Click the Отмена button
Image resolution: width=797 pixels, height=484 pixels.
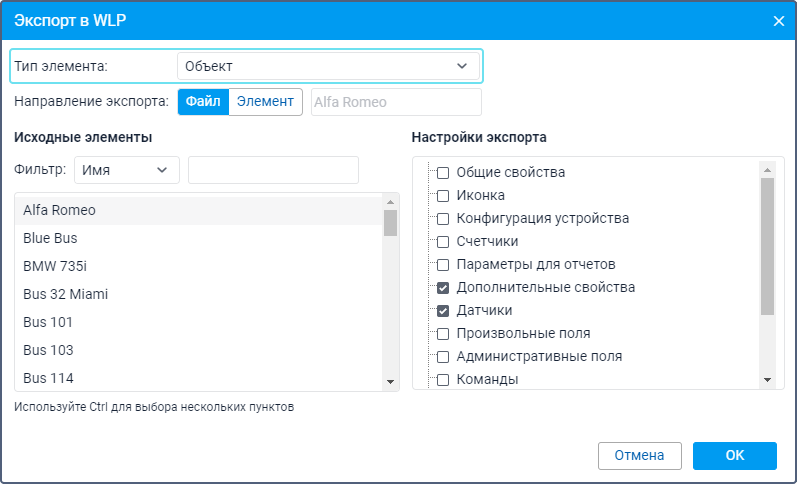pos(639,456)
